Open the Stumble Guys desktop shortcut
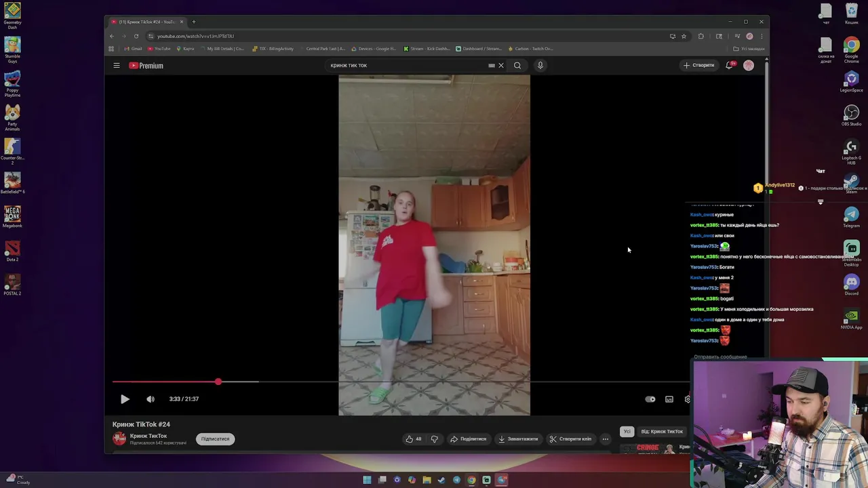The image size is (868, 488). click(x=12, y=50)
